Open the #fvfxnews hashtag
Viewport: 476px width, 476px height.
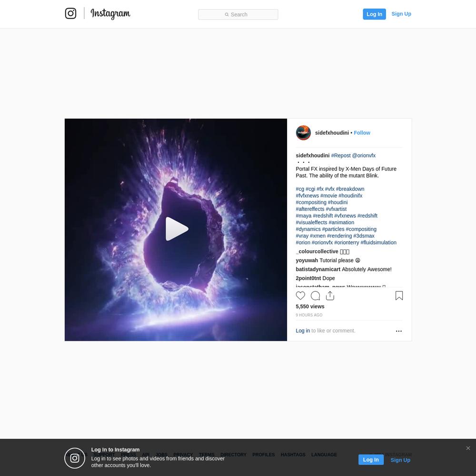(307, 196)
